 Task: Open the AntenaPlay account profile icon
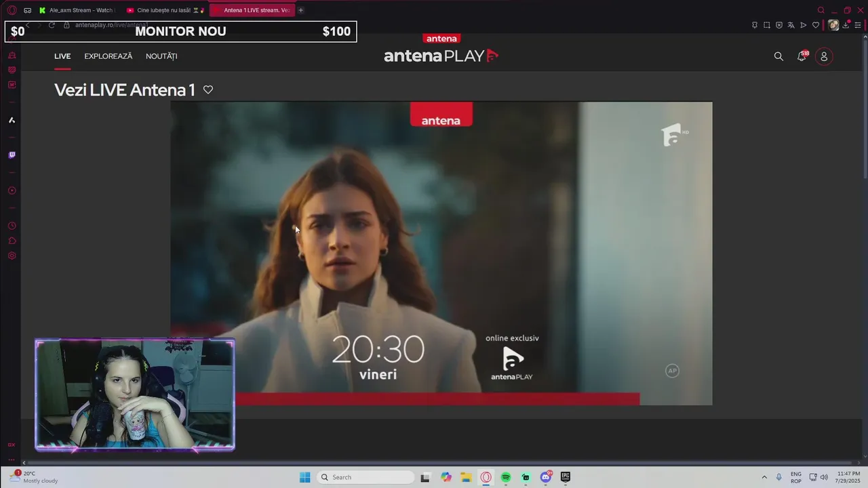[824, 56]
